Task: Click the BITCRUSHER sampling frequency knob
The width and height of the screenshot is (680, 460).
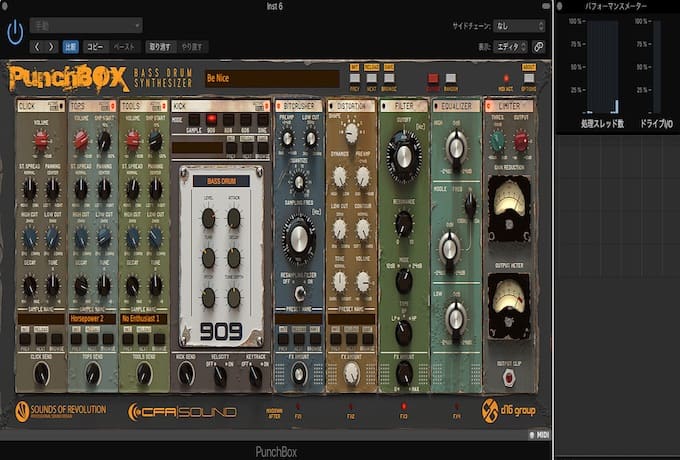Action: click(x=298, y=239)
